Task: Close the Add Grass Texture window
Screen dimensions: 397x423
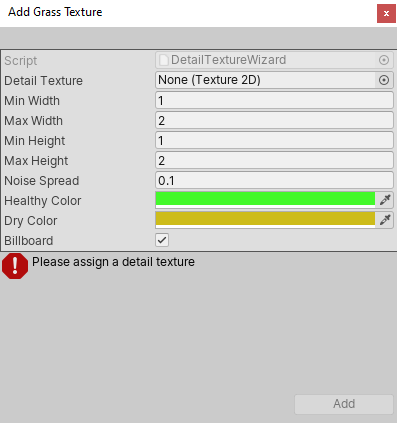Action: [386, 13]
